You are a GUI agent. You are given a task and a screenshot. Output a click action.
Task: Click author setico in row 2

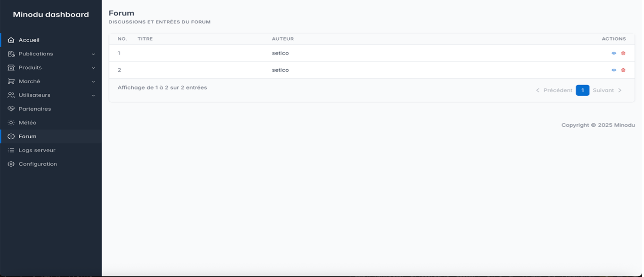point(281,70)
